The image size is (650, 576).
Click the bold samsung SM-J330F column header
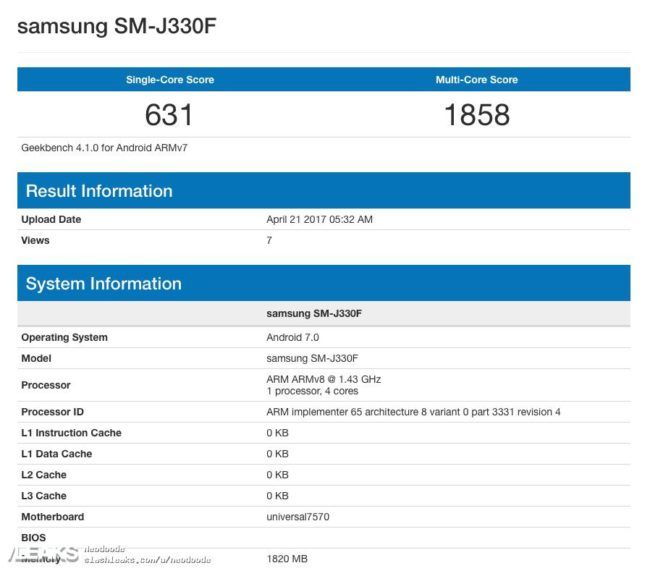tap(314, 314)
